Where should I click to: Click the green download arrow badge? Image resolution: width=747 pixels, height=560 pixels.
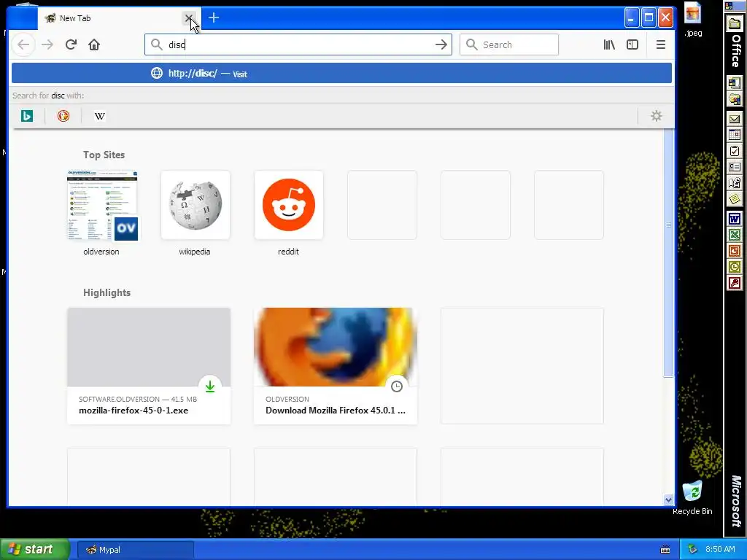[x=210, y=386]
